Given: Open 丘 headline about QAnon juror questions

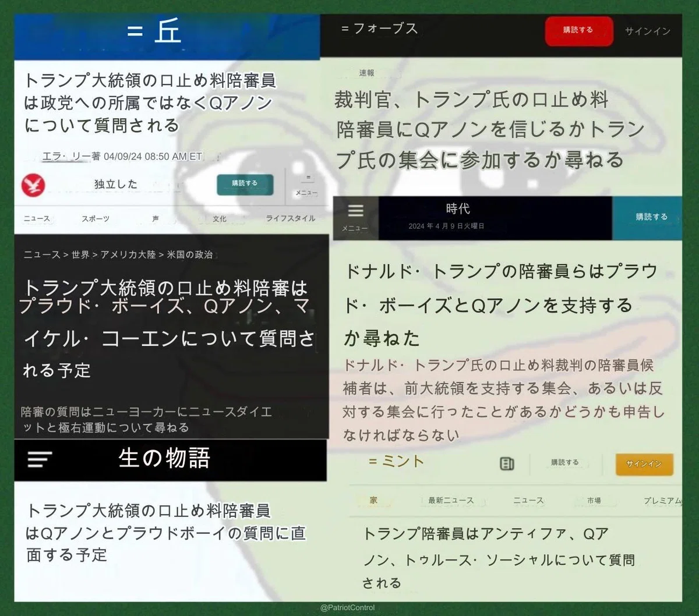Looking at the screenshot, I should pyautogui.click(x=150, y=102).
